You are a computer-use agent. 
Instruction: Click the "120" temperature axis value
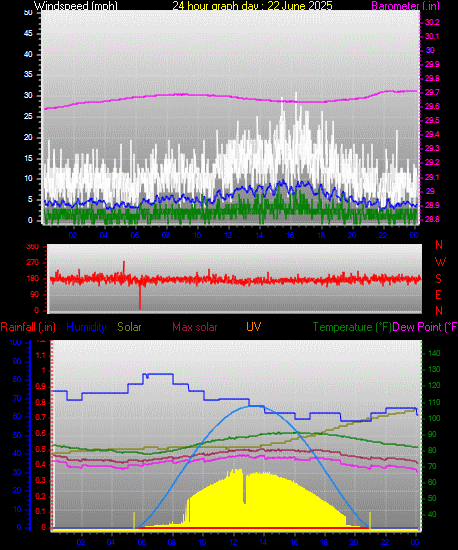click(x=435, y=385)
